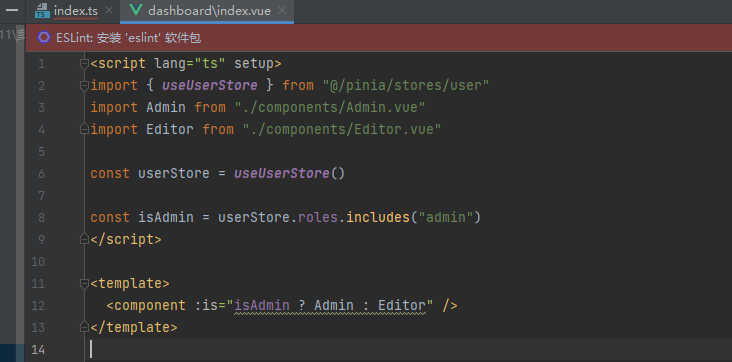Collapse the template fold marker on line 11
This screenshot has height=362, width=732.
click(84, 284)
